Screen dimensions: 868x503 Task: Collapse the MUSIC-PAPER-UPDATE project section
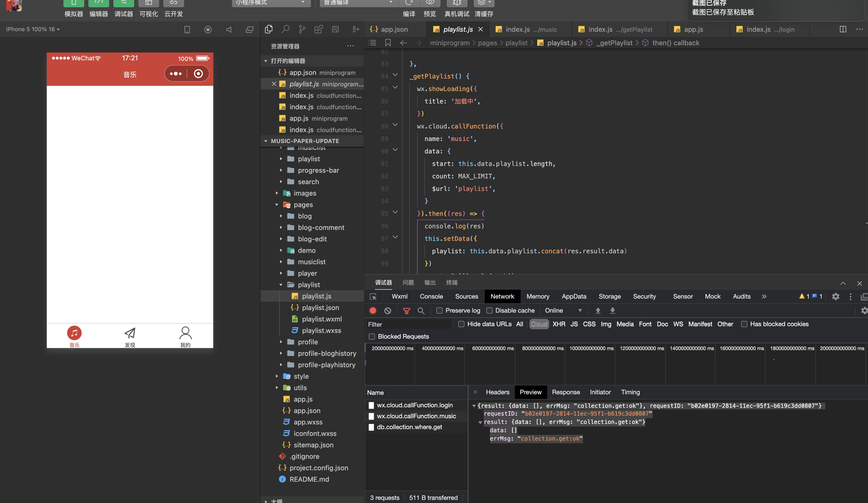coord(312,141)
